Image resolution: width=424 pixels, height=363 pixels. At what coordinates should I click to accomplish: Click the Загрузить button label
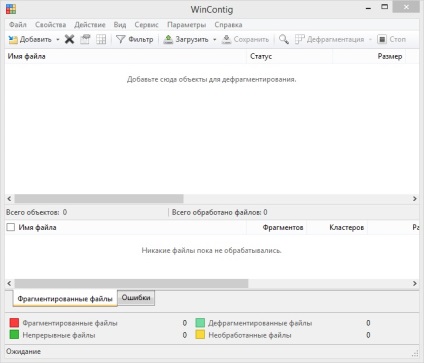(x=192, y=39)
